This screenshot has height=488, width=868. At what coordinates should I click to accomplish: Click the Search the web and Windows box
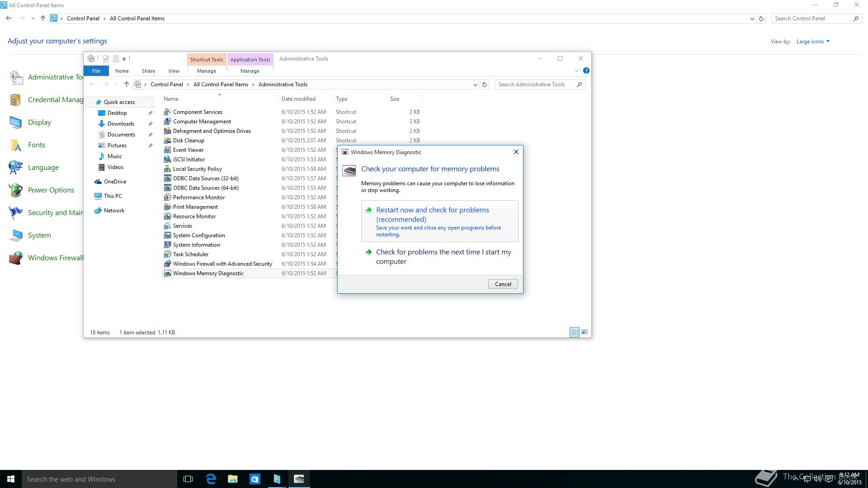click(x=99, y=479)
